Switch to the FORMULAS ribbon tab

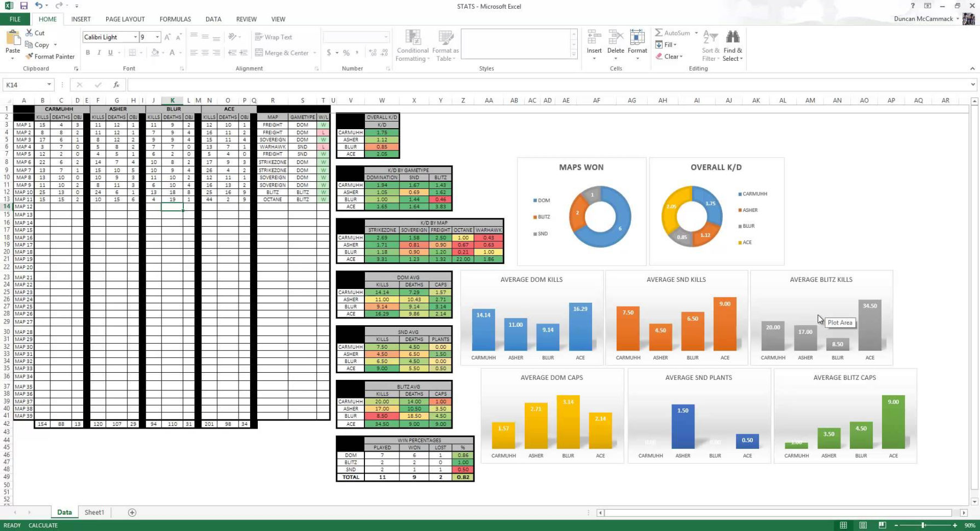point(175,19)
